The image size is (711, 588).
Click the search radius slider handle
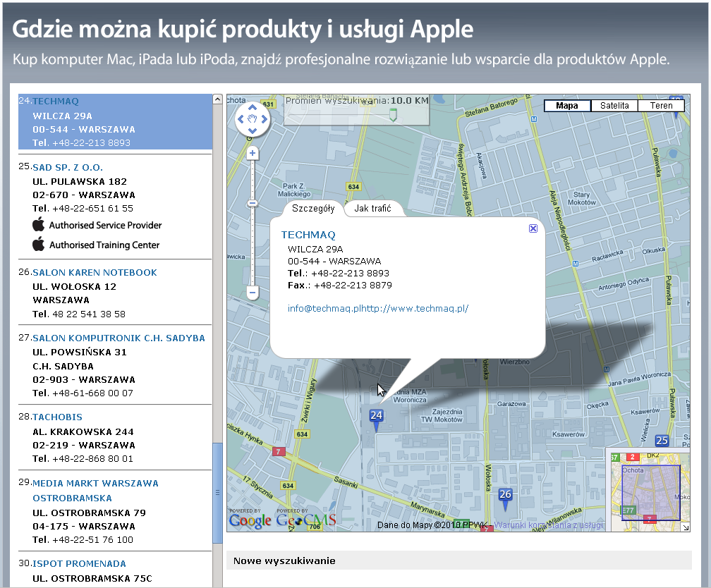(393, 115)
